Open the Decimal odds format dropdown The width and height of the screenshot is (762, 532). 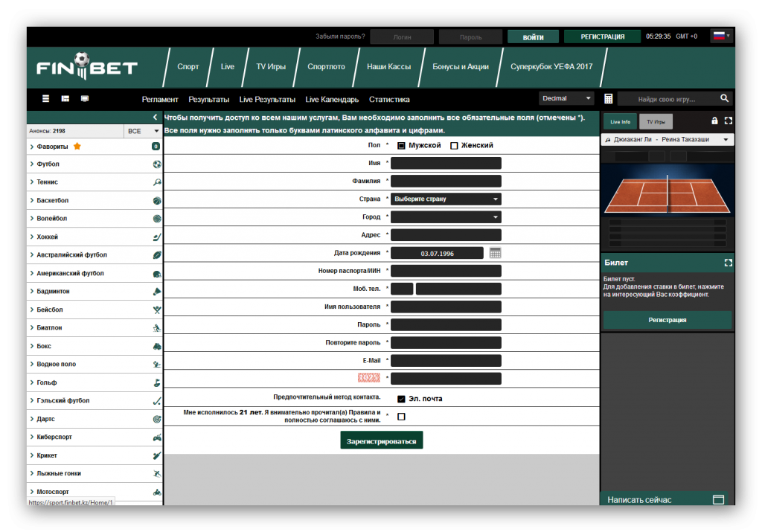point(566,99)
